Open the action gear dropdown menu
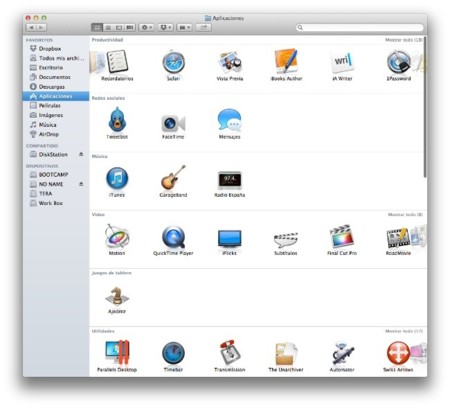 [x=147, y=27]
